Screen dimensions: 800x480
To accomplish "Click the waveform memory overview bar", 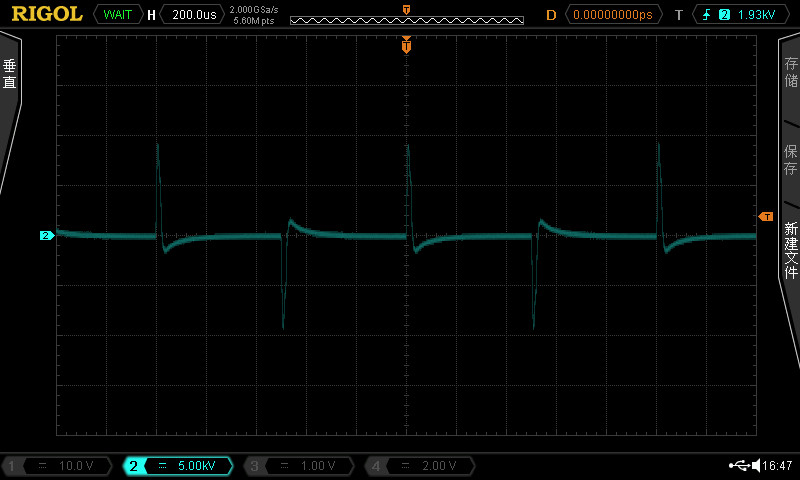I will (x=406, y=20).
